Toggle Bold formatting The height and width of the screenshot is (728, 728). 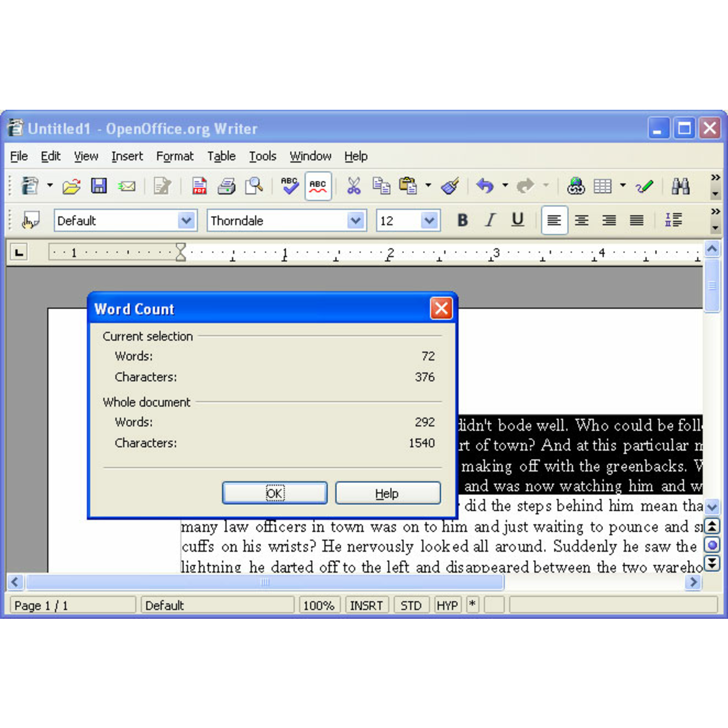click(463, 220)
